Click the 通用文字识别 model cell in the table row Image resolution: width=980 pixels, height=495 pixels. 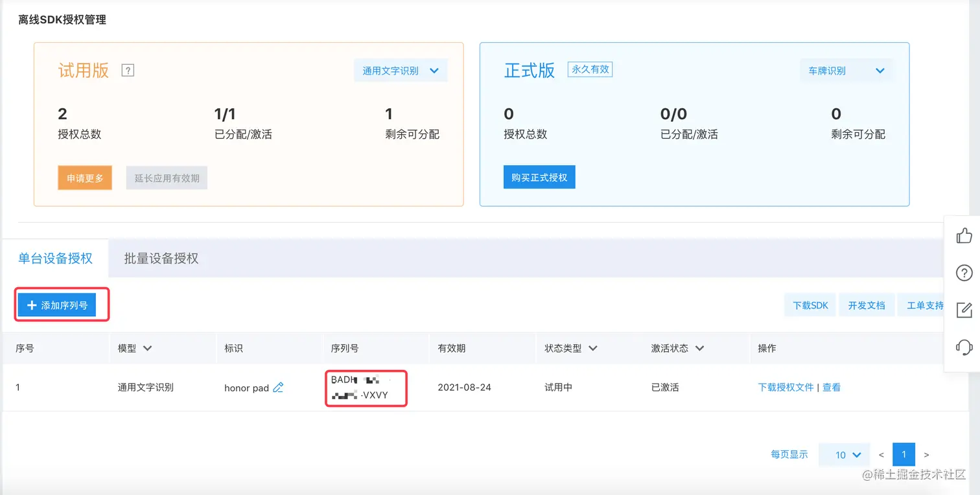coord(146,387)
